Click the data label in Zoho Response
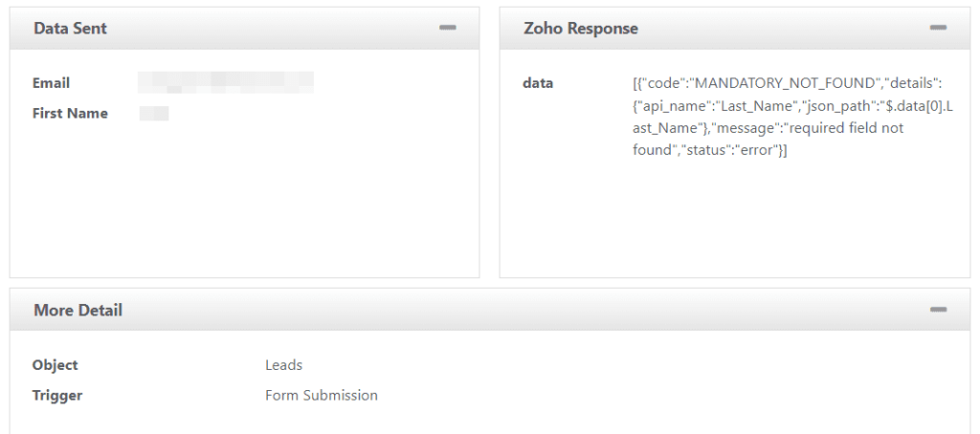The image size is (980, 434). 538,83
